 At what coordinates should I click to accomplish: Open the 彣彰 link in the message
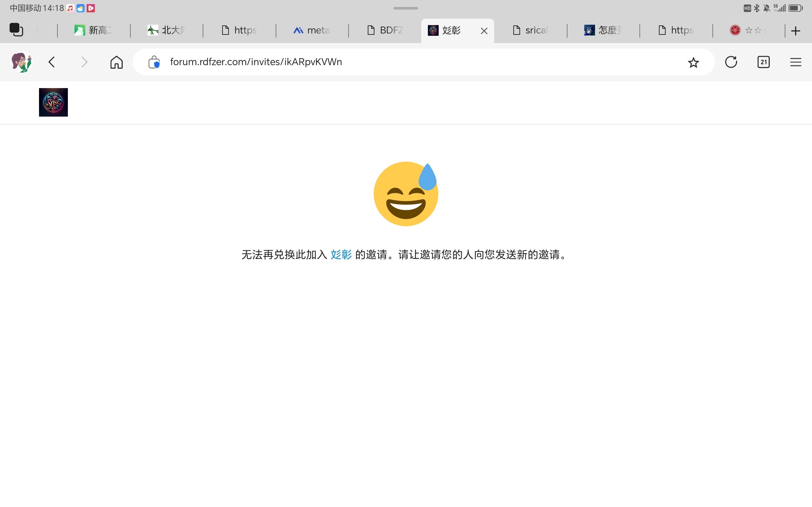341,254
